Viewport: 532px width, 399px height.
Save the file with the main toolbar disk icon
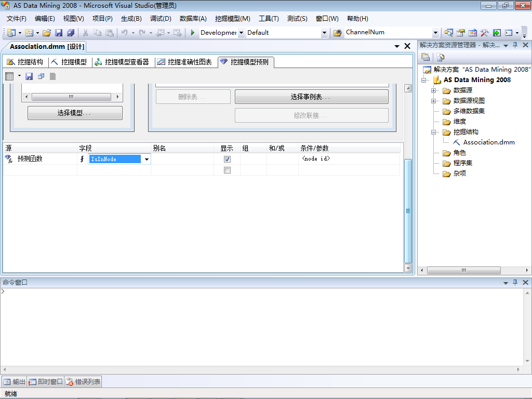pos(59,33)
